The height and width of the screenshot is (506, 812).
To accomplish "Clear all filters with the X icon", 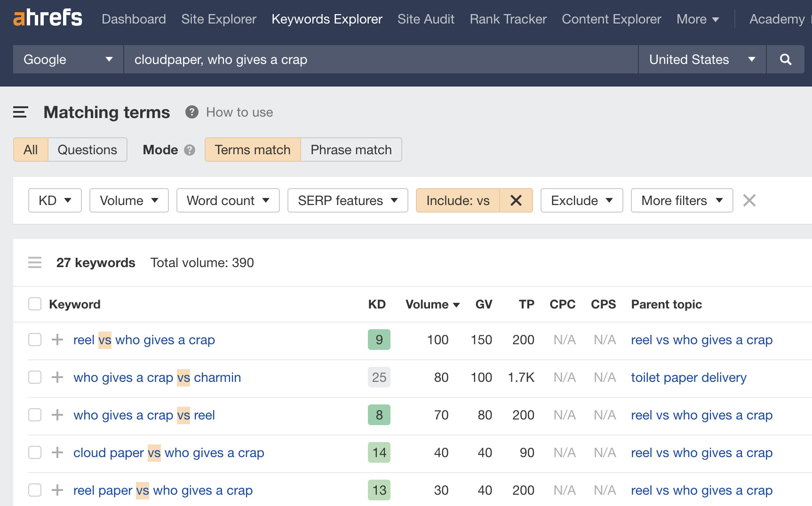I will click(x=749, y=200).
